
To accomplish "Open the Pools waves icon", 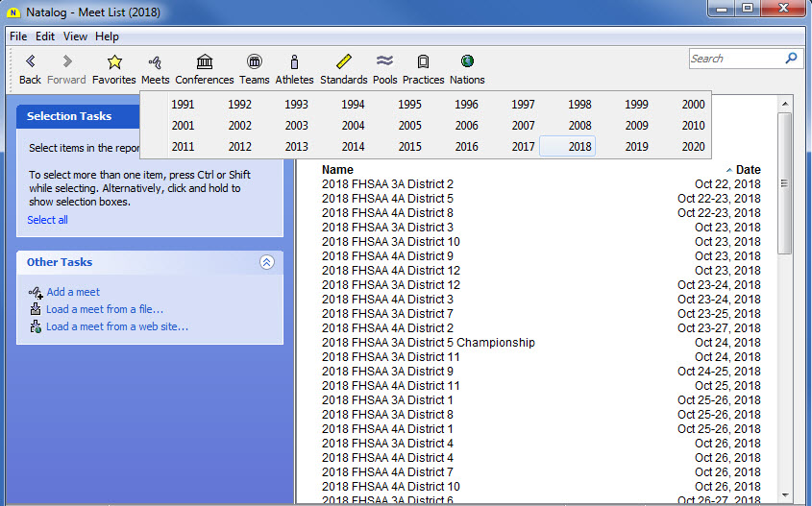I will click(384, 62).
